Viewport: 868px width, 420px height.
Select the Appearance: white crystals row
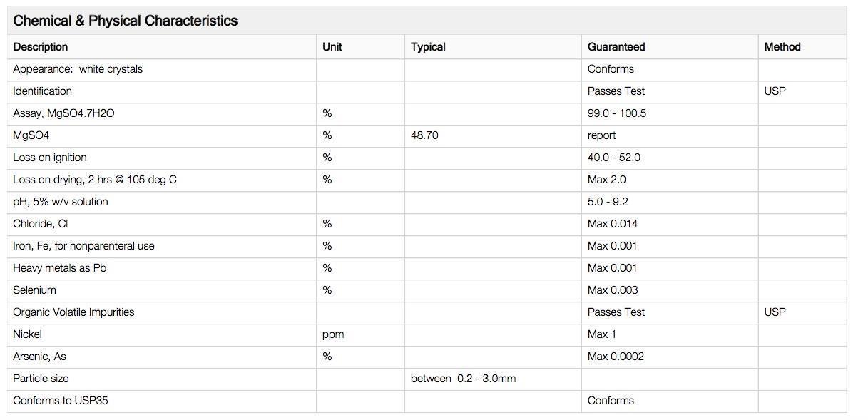[x=427, y=69]
